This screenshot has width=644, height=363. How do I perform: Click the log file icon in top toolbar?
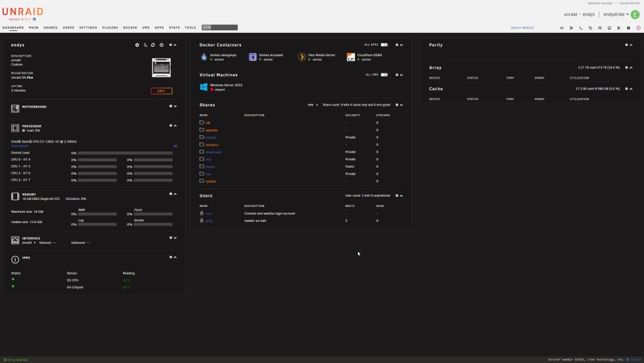tap(619, 28)
